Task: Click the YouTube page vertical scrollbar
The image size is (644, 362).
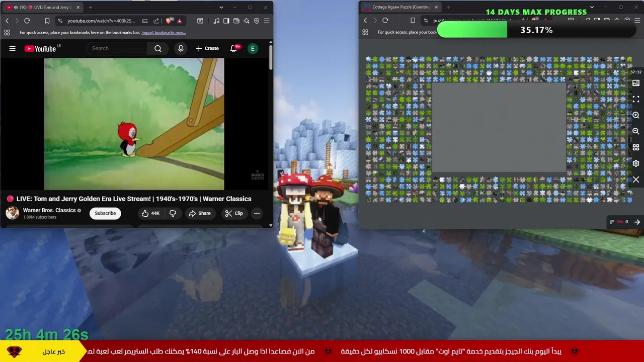Action: point(271,58)
